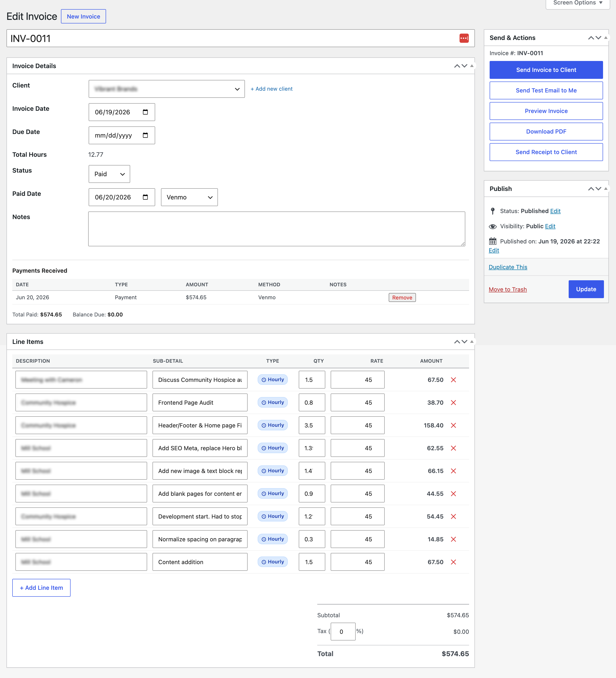Collapse the Invoice Details panel

[472, 66]
